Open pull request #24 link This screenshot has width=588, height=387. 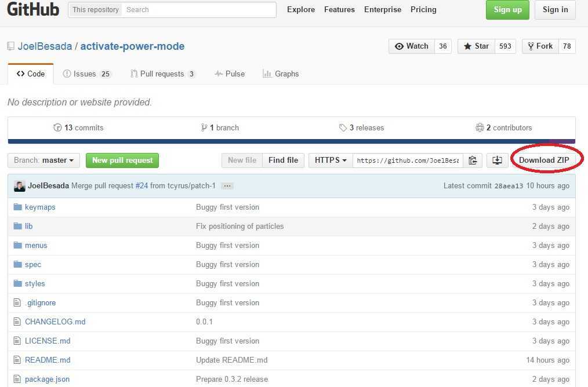141,186
